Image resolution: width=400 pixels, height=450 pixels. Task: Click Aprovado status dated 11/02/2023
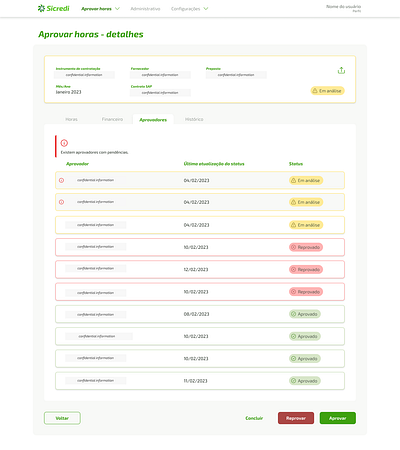[305, 381]
